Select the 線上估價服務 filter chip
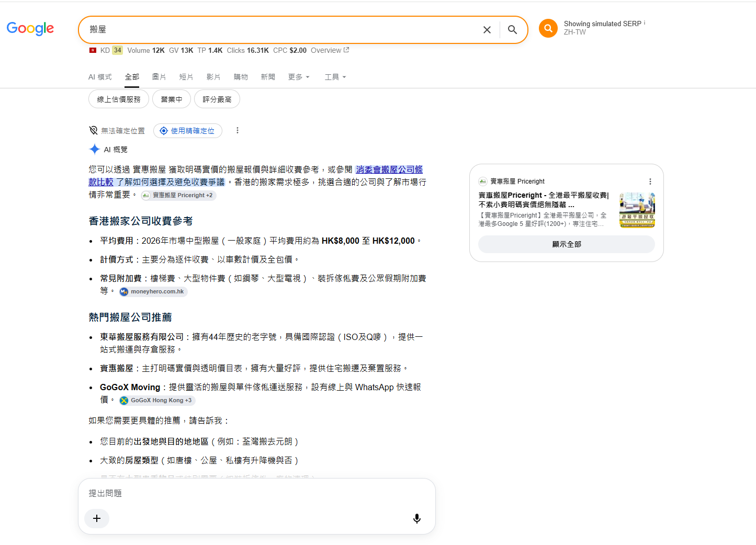The height and width of the screenshot is (545, 756). click(119, 99)
